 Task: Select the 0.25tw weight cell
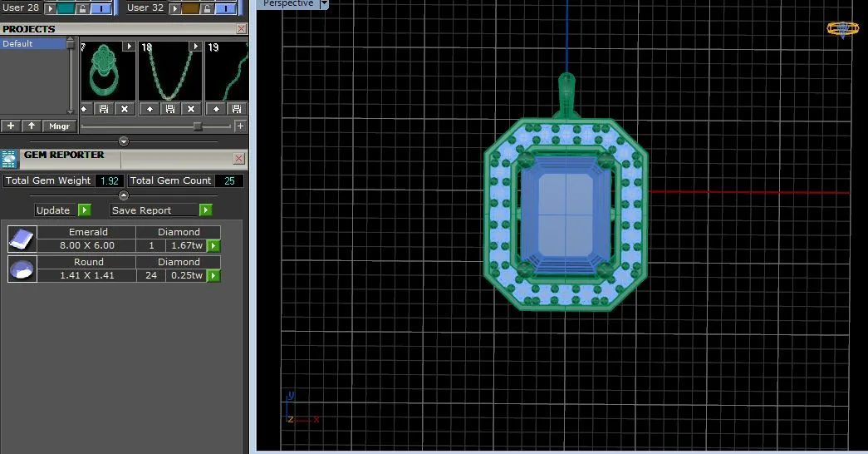pos(187,275)
